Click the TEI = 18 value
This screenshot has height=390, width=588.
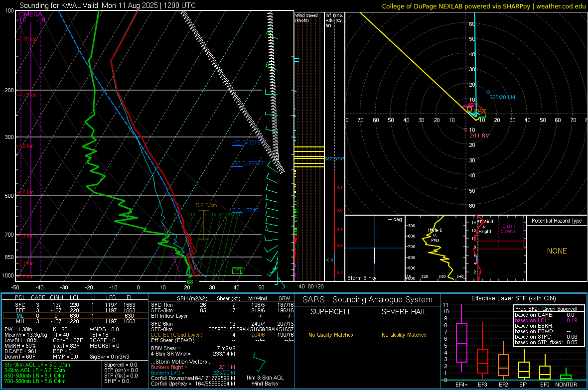point(99,335)
